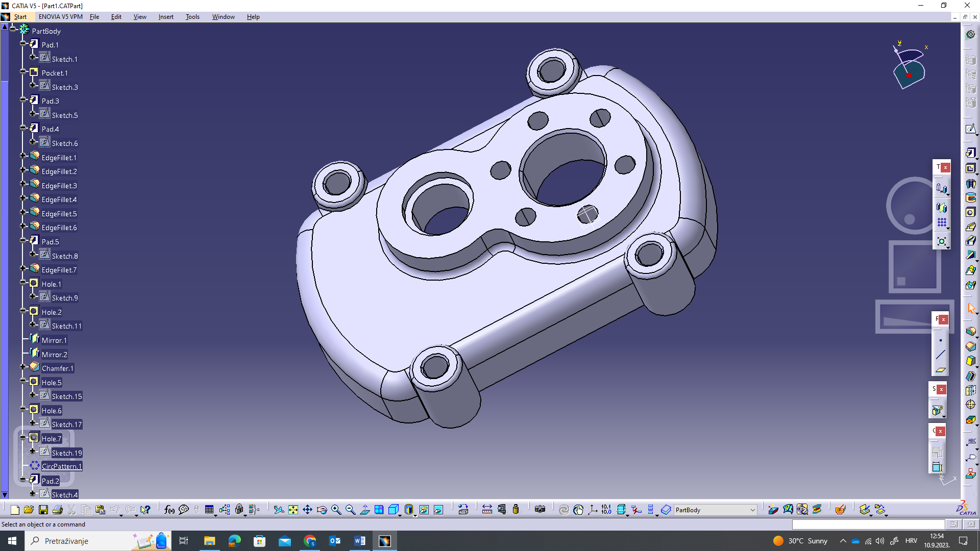Screen dimensions: 980x551
Task: Expand the EdgeFillet.1 tree node
Action: coord(23,156)
